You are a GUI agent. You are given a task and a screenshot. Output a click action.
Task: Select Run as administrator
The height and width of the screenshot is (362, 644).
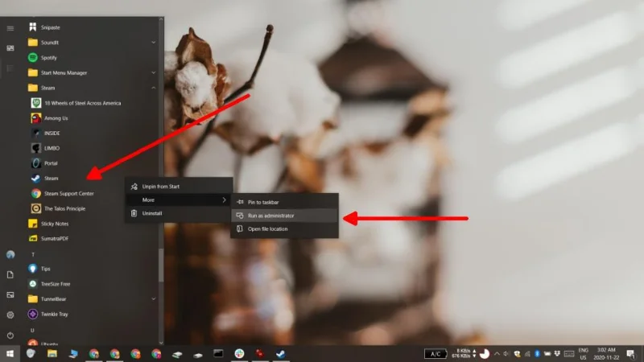[x=285, y=216]
